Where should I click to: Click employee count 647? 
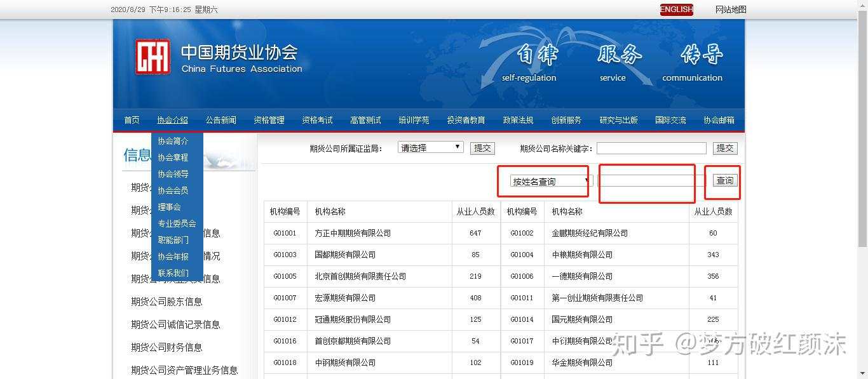pos(475,233)
